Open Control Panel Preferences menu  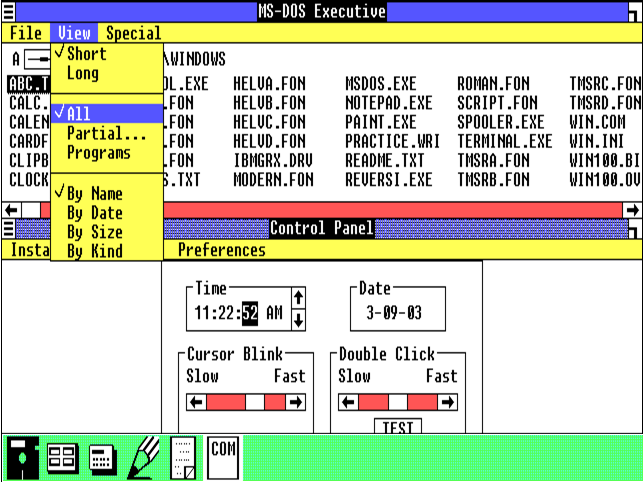(222, 250)
